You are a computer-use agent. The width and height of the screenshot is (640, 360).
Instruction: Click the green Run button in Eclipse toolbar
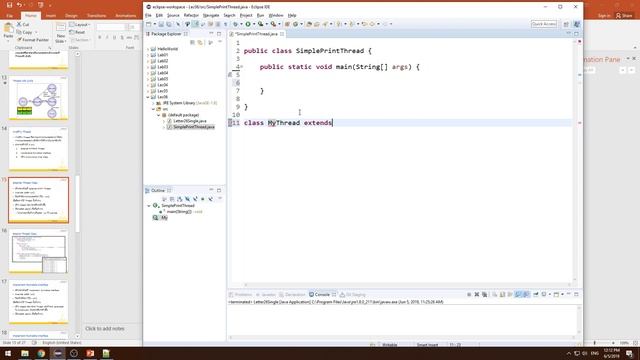(x=248, y=24)
